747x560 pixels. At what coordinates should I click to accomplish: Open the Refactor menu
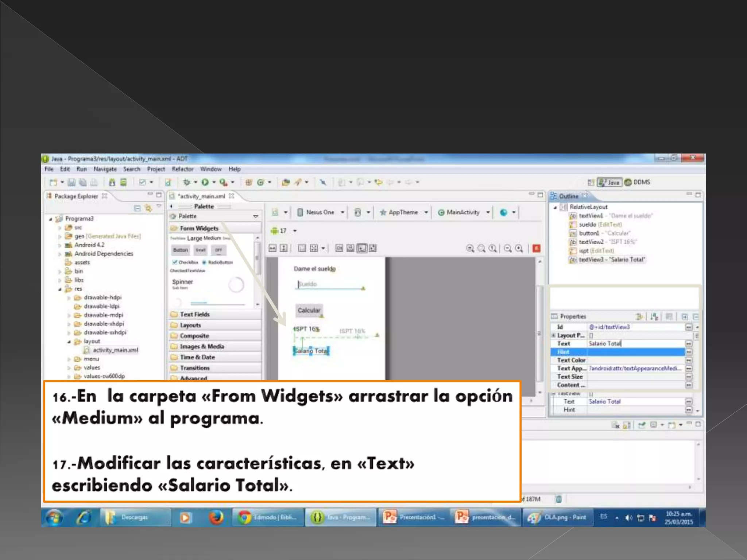click(183, 169)
